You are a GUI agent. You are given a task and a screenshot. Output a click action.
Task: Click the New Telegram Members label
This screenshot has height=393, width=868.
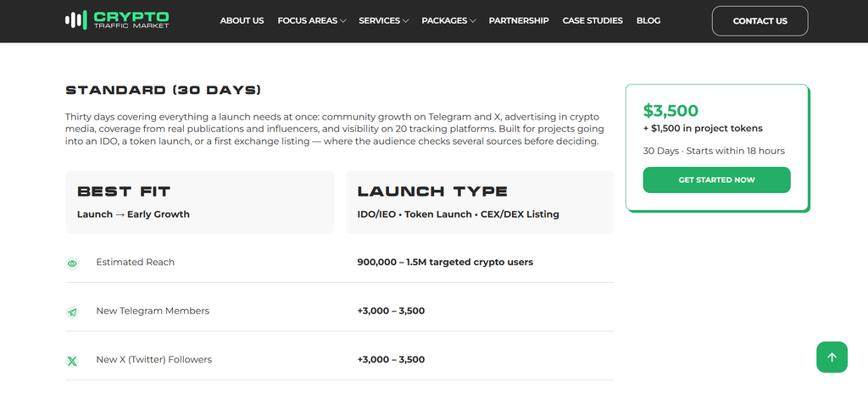coord(153,311)
